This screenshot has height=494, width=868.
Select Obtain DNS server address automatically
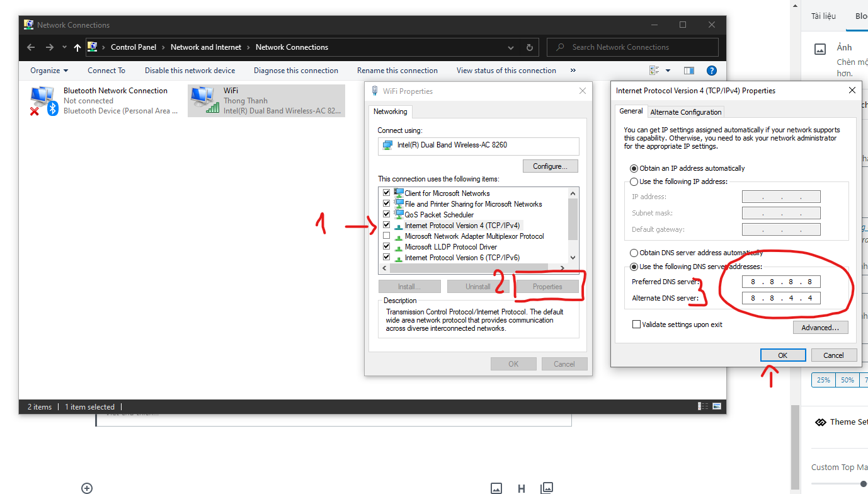pos(697,253)
